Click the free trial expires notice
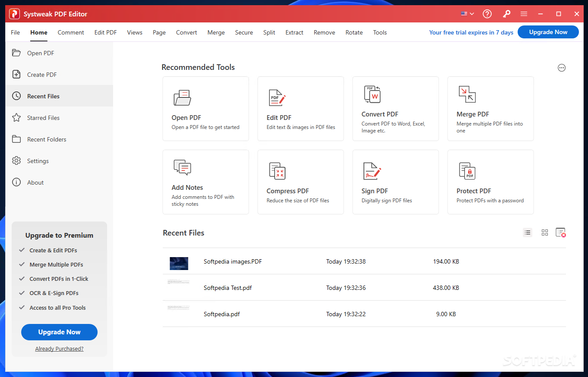This screenshot has width=588, height=377. (x=471, y=32)
